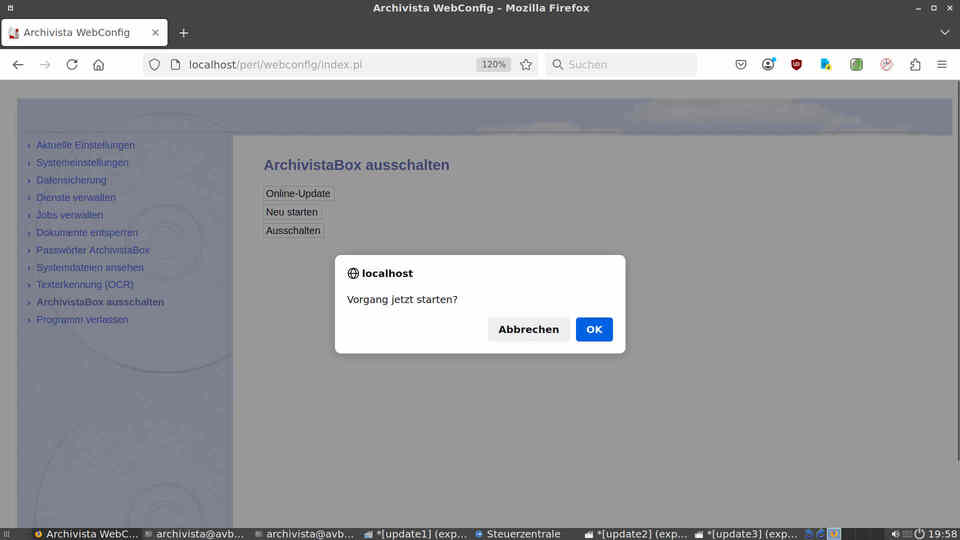Reload the page with the refresh icon

click(x=72, y=64)
